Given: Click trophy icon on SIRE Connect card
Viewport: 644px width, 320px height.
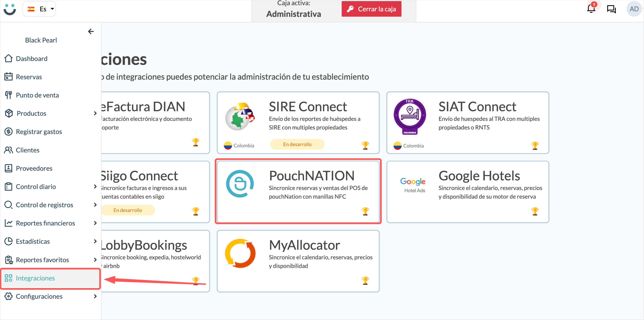Looking at the screenshot, I should coord(365,145).
